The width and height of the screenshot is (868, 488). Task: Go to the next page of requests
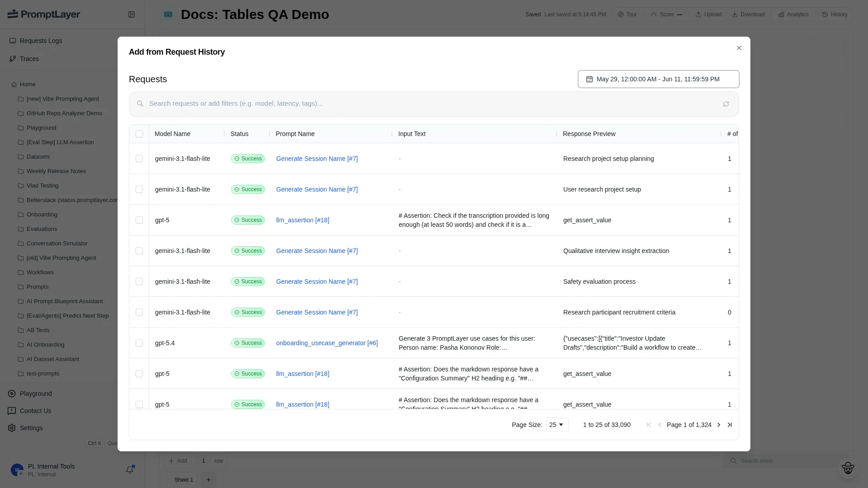click(x=719, y=425)
